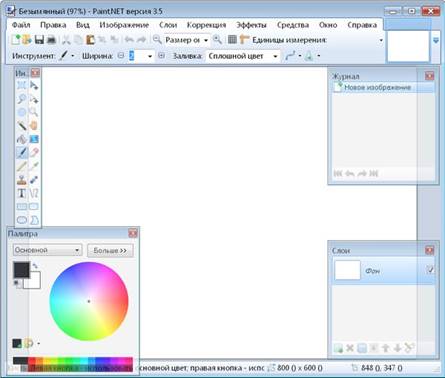The height and width of the screenshot is (378, 445).
Task: Click the secondary white color swatch
Action: click(x=35, y=282)
